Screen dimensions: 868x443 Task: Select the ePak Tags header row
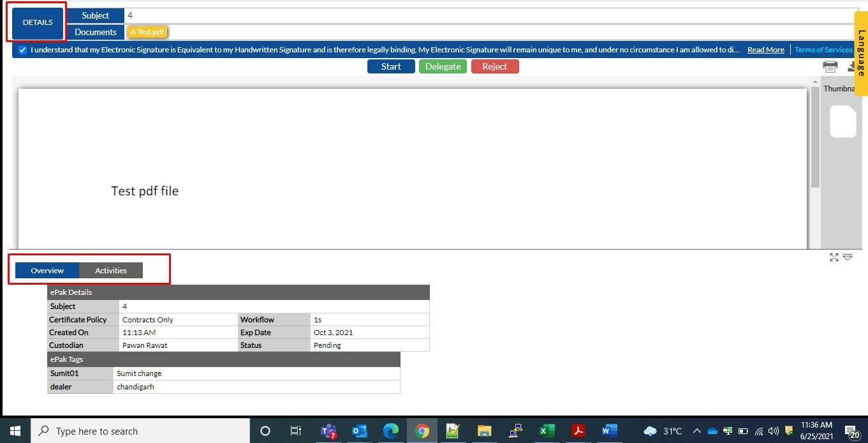[x=224, y=359]
